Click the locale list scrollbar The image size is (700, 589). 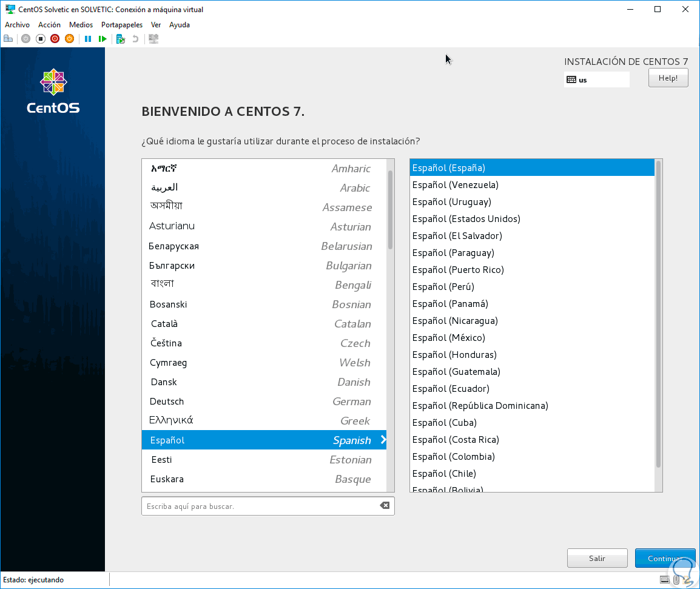point(658,314)
